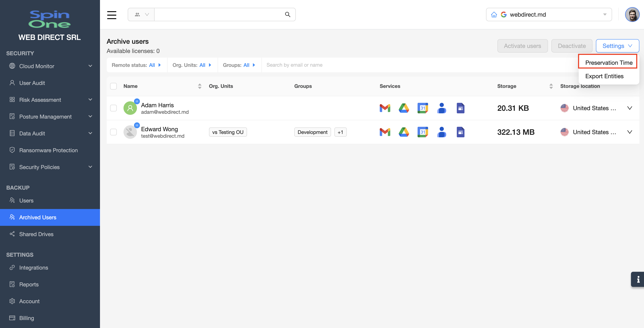This screenshot has height=328, width=644.
Task: Click Adam Harris's Google Calendar icon
Action: point(422,108)
